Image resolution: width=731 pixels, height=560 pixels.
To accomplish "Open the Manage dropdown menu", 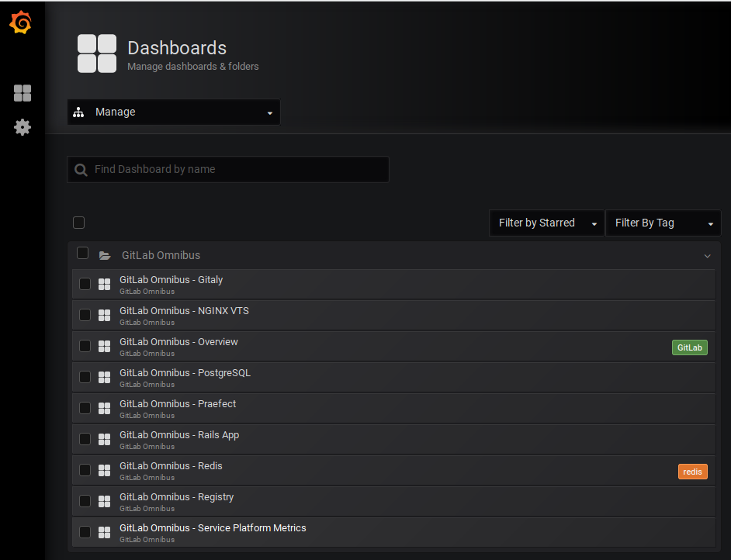I will click(174, 112).
